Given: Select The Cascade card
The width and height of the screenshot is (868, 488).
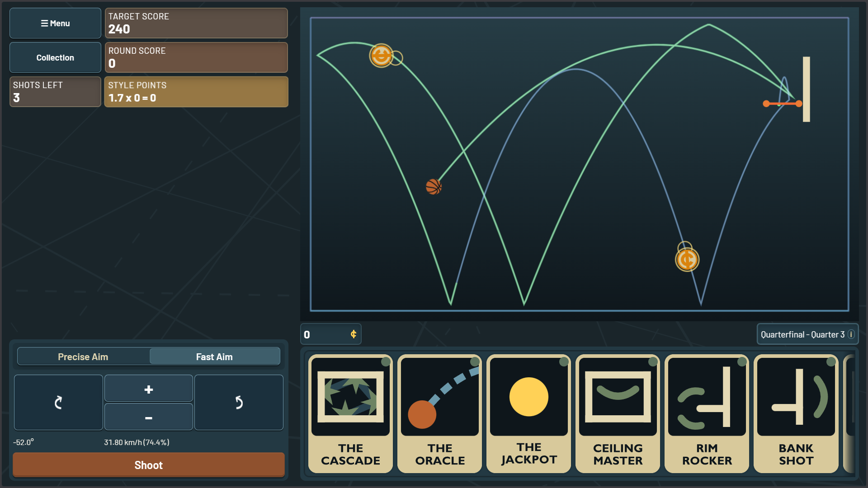Looking at the screenshot, I should (350, 413).
